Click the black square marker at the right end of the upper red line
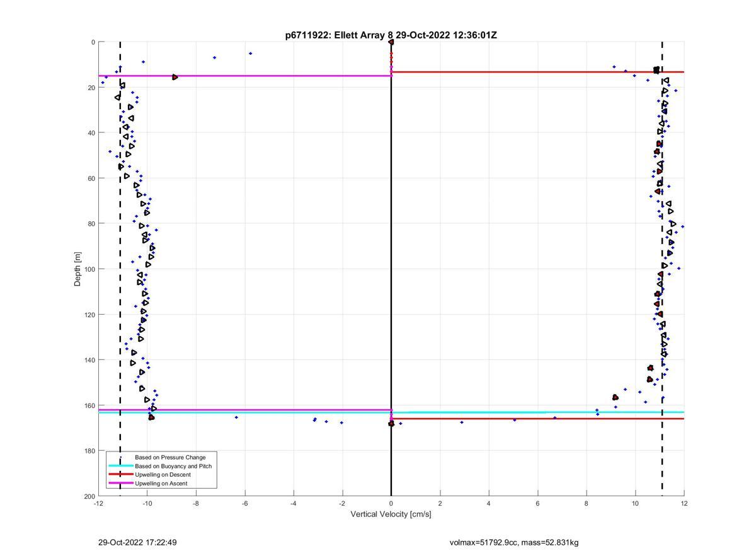The width and height of the screenshot is (756, 558). (656, 70)
